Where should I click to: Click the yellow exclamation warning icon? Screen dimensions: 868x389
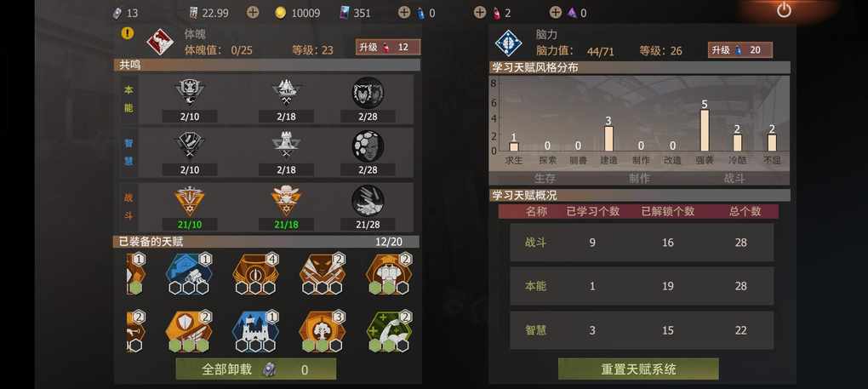(128, 32)
